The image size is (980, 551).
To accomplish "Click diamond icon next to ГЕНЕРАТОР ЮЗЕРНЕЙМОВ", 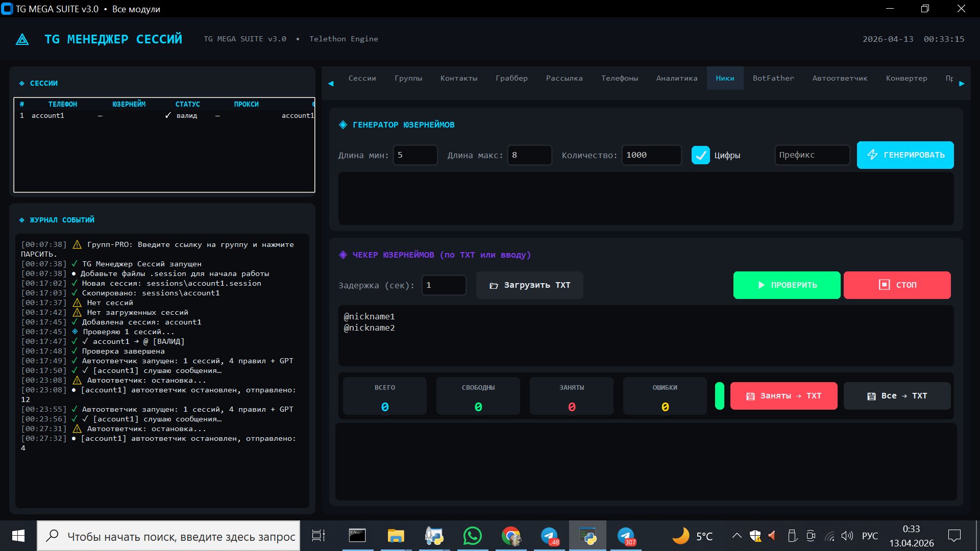I will pos(343,125).
